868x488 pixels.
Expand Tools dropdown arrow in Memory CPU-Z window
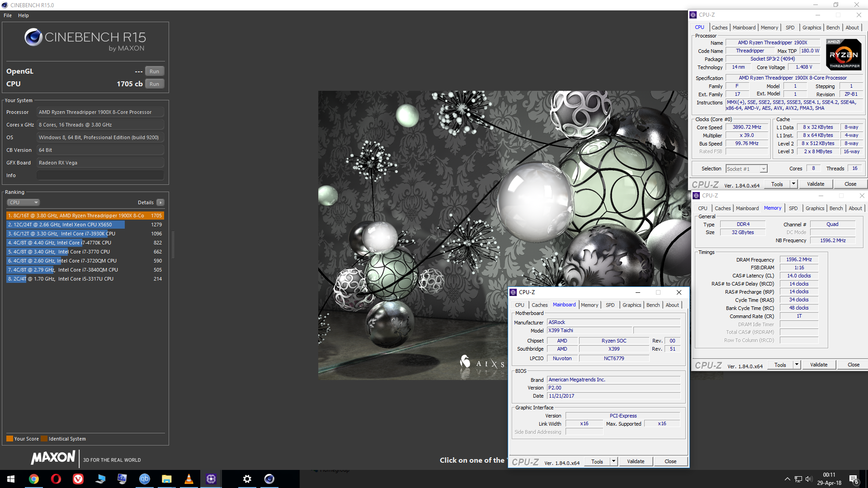[x=797, y=365]
